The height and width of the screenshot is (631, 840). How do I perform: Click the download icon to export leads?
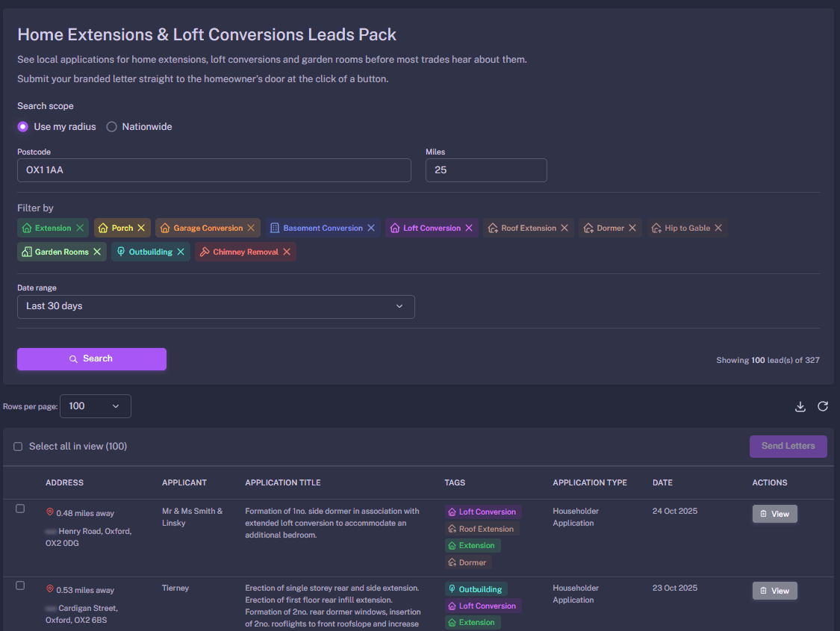point(800,406)
